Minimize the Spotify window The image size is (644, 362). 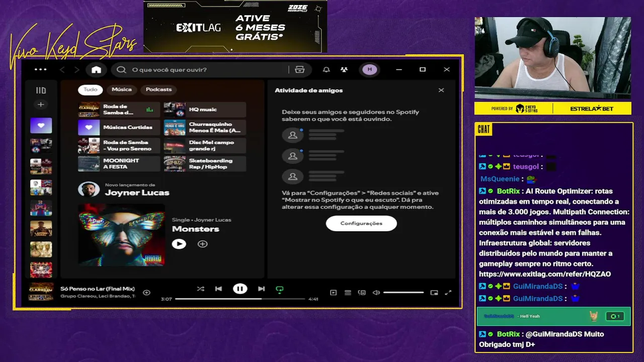pos(399,70)
